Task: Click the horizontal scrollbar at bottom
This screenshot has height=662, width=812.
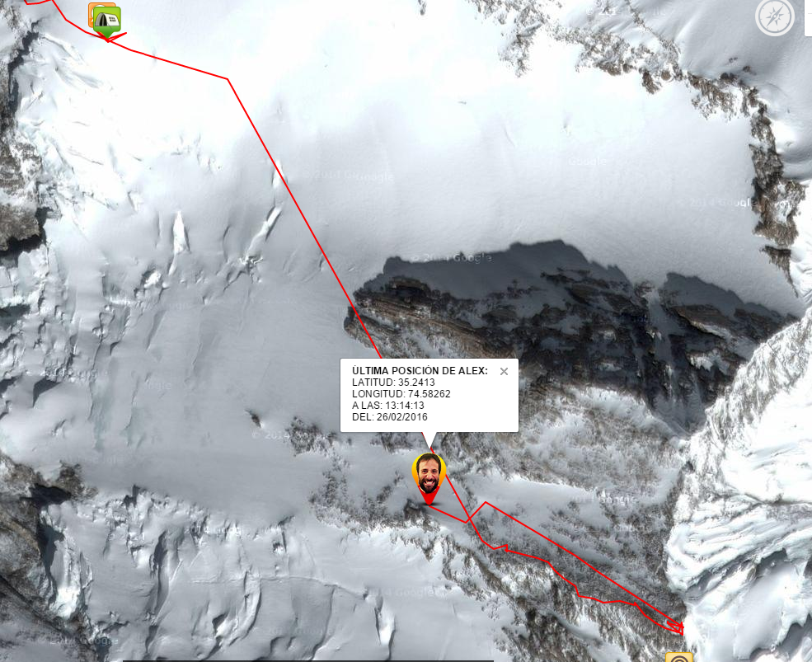Action: click(308, 660)
